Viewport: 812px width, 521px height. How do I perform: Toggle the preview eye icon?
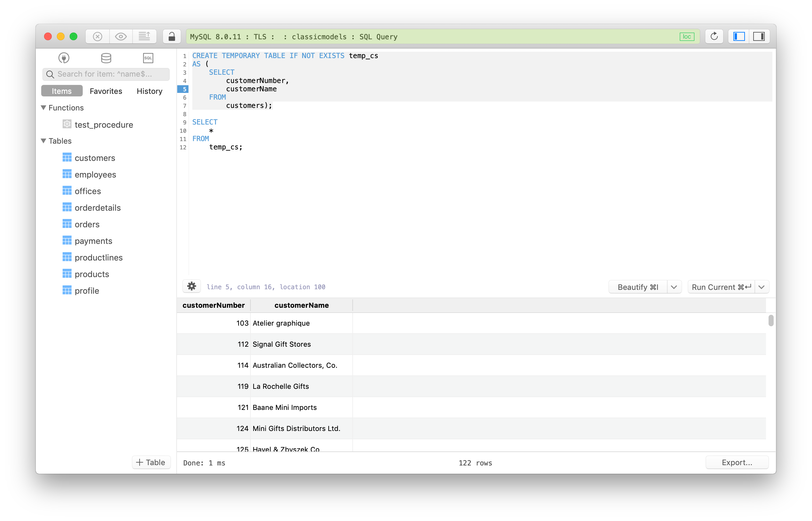coord(121,36)
